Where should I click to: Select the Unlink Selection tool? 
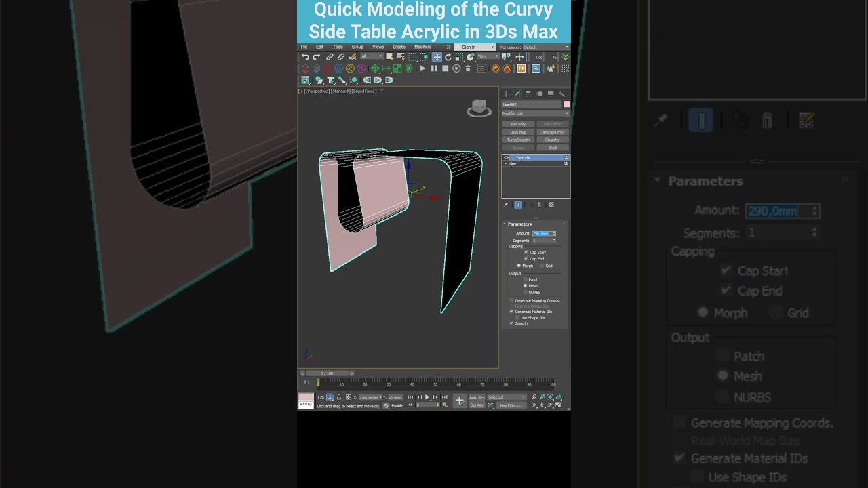pos(341,57)
